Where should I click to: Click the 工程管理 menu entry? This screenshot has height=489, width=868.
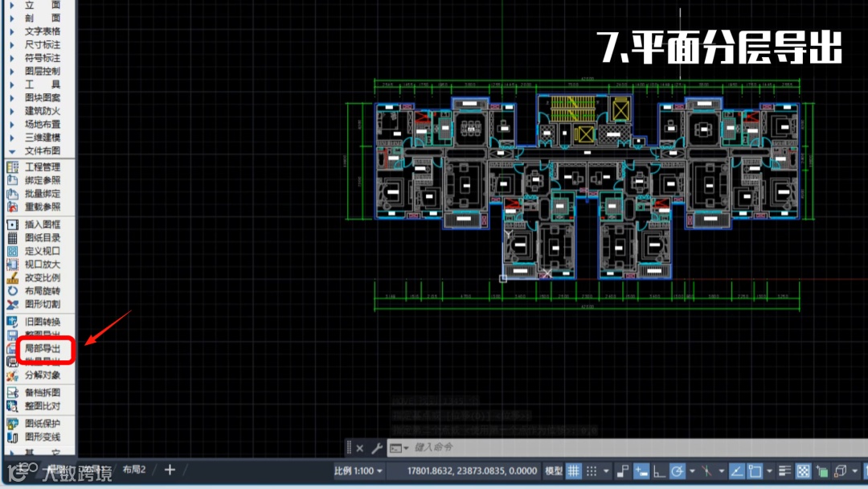point(42,166)
